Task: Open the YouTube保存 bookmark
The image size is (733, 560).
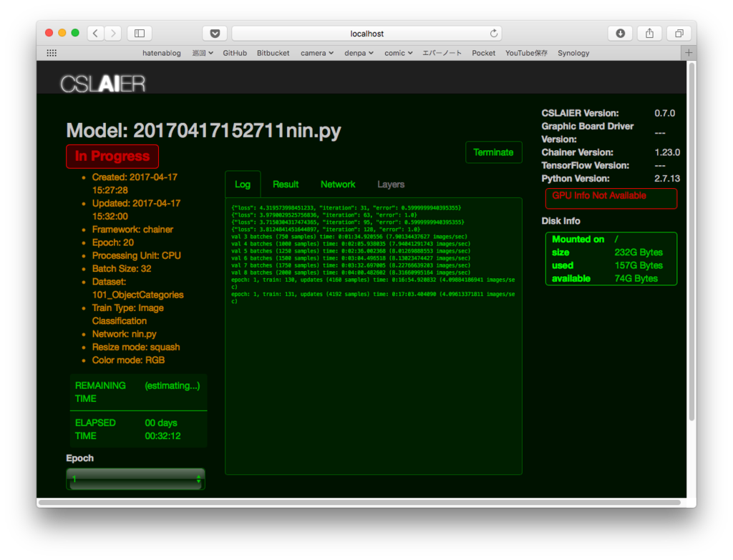Action: coord(526,53)
